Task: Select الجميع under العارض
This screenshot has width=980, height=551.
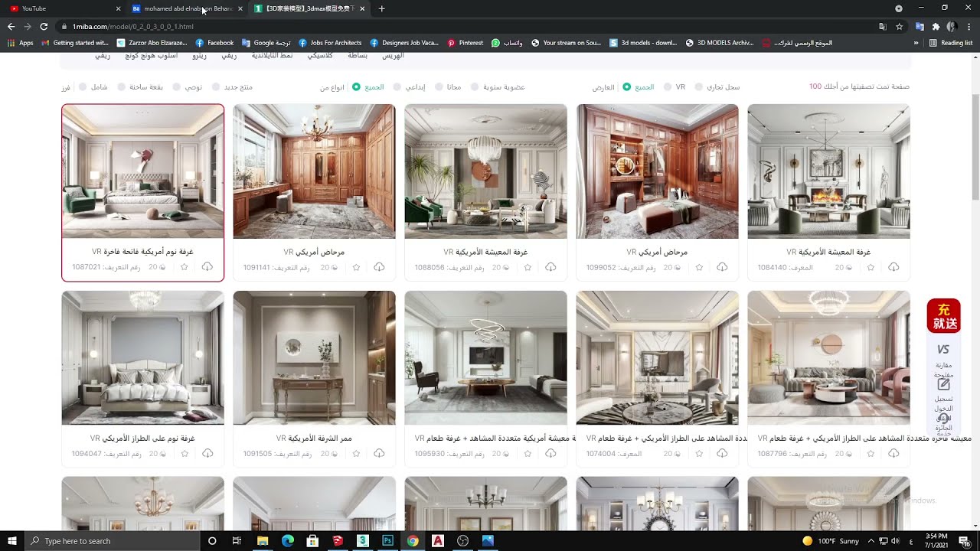Action: pos(639,87)
